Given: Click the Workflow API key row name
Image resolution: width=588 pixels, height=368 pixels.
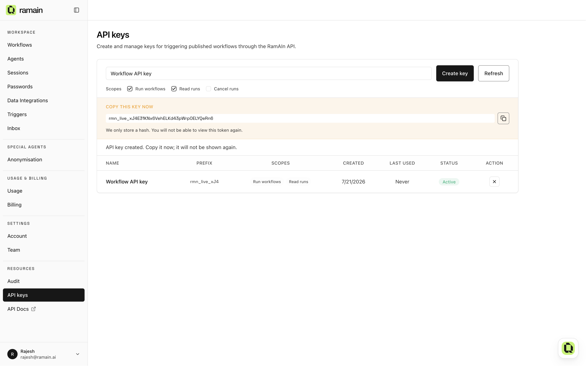Looking at the screenshot, I should (127, 182).
